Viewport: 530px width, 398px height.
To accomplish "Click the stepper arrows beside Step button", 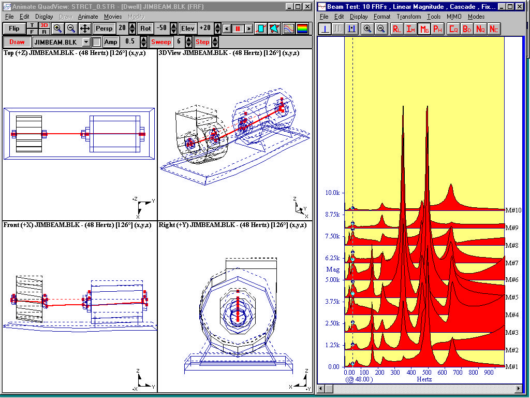I will (215, 42).
